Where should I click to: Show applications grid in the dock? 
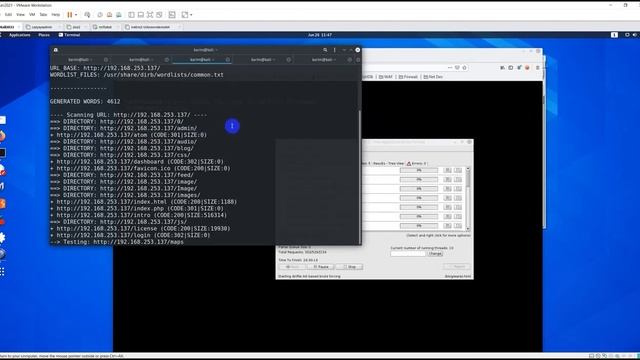click(2, 272)
